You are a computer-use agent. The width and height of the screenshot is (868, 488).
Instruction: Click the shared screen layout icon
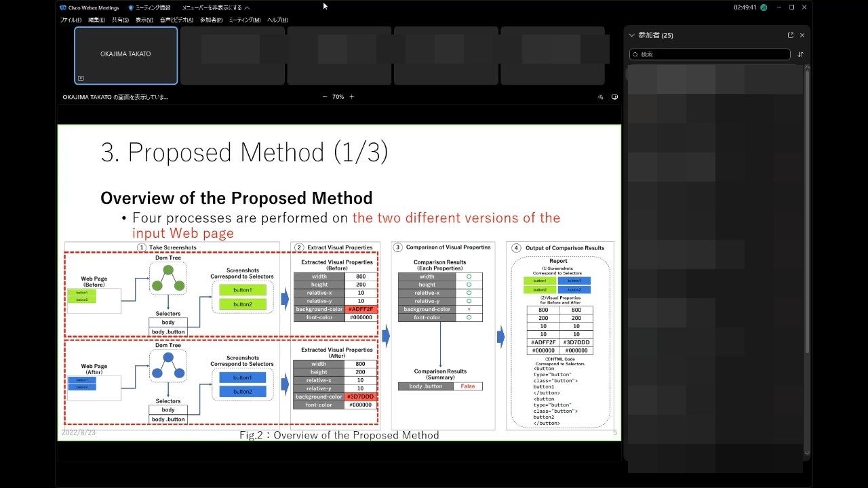coord(614,97)
